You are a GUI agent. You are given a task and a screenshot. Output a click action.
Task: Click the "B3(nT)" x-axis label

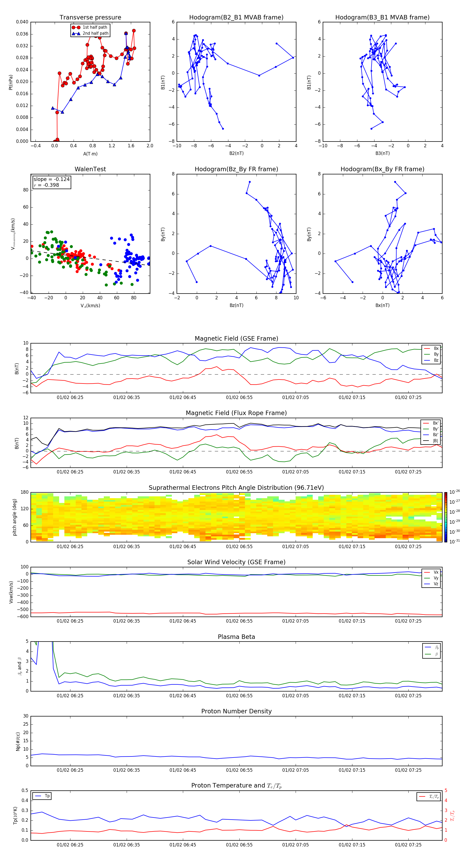pos(382,153)
